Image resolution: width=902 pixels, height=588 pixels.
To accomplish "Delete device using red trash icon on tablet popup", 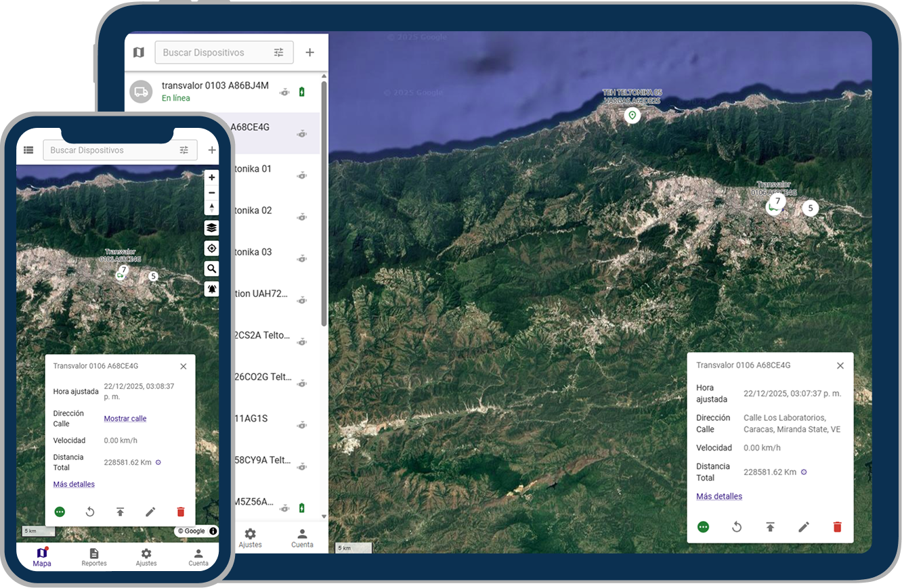I will click(837, 526).
